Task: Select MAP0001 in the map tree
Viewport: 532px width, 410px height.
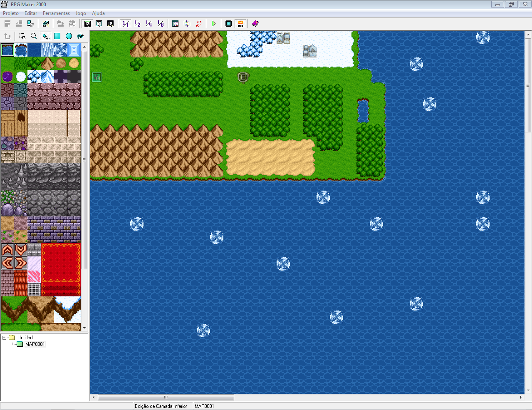Action: [x=35, y=344]
